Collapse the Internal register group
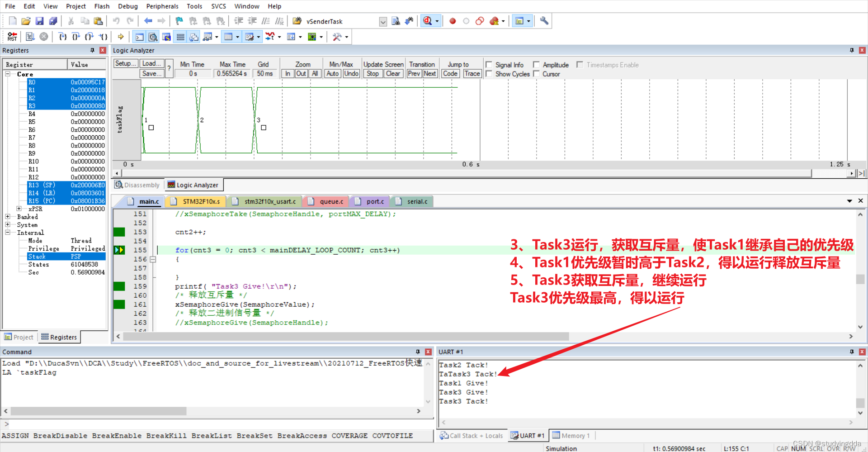Image resolution: width=868 pixels, height=452 pixels. tap(8, 233)
